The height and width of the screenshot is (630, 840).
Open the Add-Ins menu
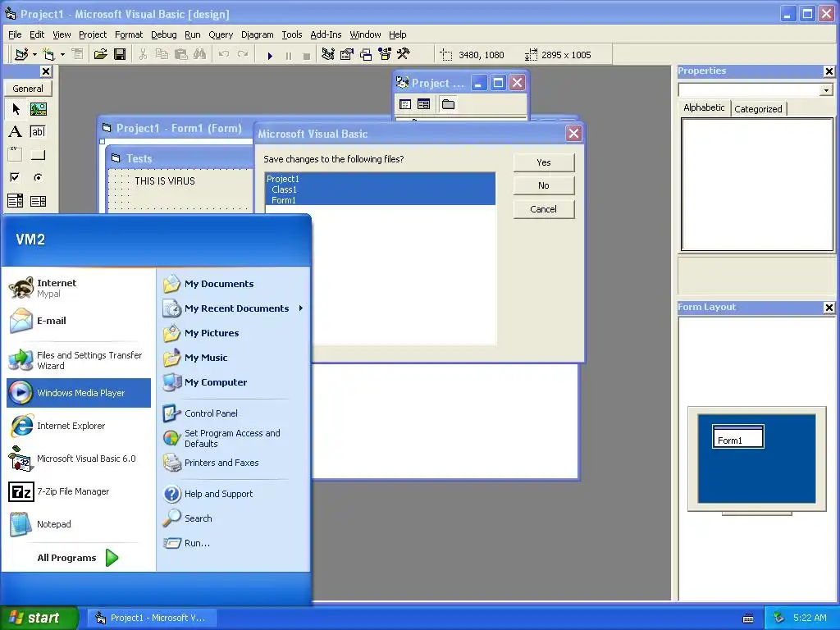point(326,34)
